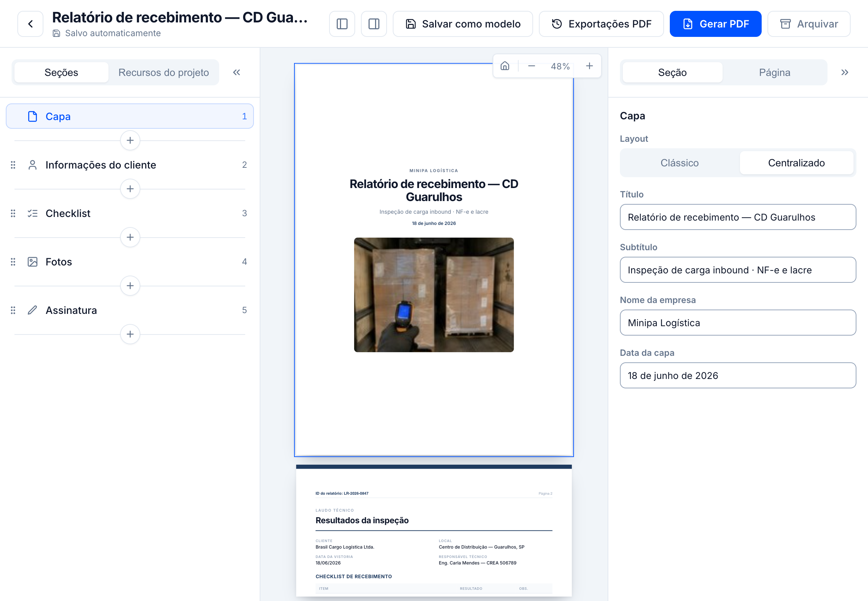Viewport: 868px width, 601px height.
Task: Select the Fotos section
Action: tap(129, 262)
